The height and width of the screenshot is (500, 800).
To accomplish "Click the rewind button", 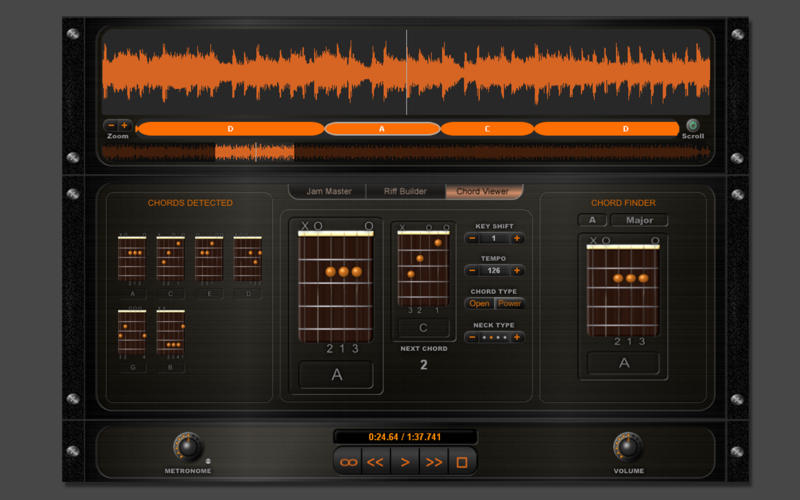I will 376,462.
